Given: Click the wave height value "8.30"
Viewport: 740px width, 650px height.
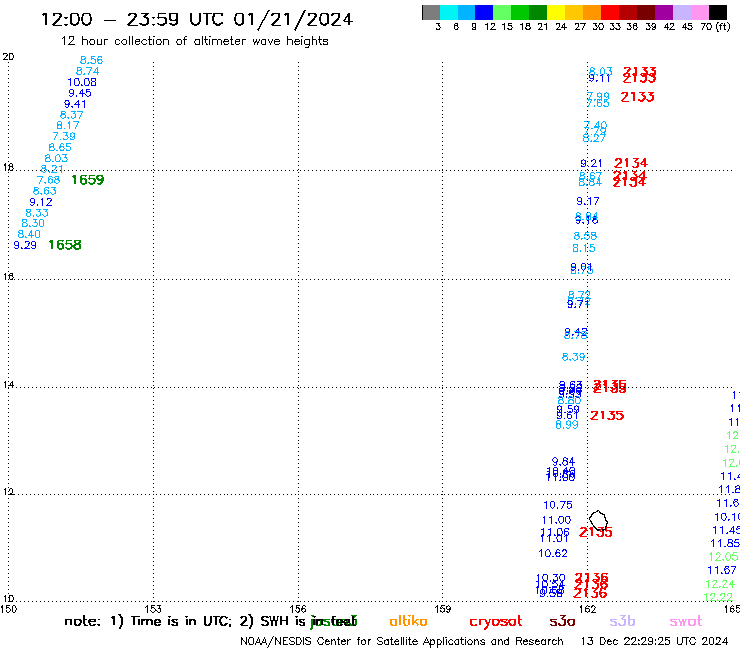Looking at the screenshot, I should (33, 223).
